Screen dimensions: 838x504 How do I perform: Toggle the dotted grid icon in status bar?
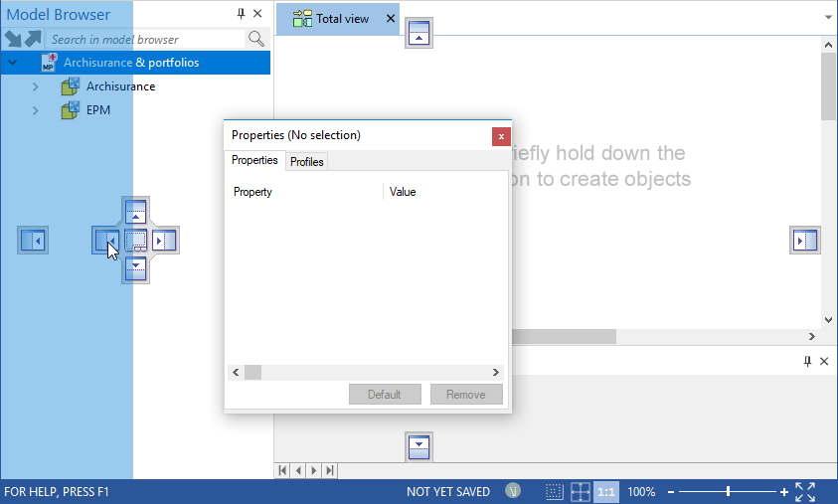555,492
